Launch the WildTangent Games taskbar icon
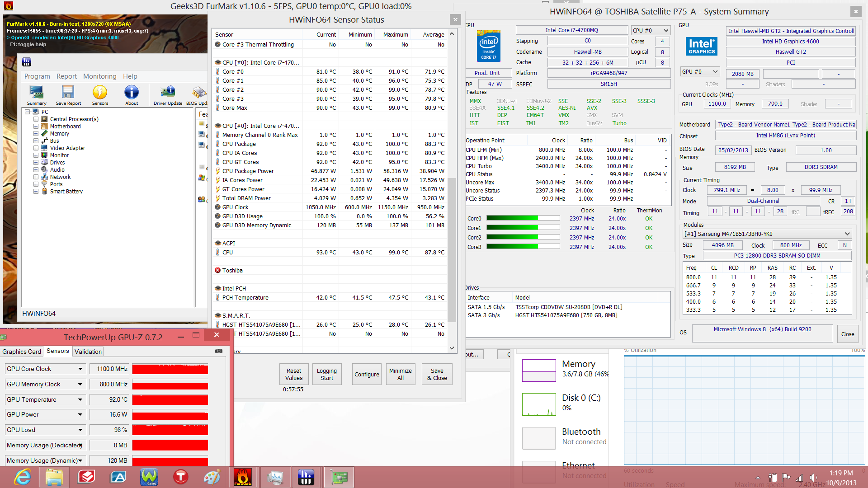This screenshot has height=488, width=868. [x=149, y=477]
